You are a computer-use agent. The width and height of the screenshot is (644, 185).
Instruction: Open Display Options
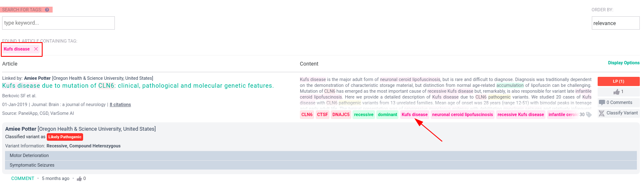pyautogui.click(x=624, y=63)
